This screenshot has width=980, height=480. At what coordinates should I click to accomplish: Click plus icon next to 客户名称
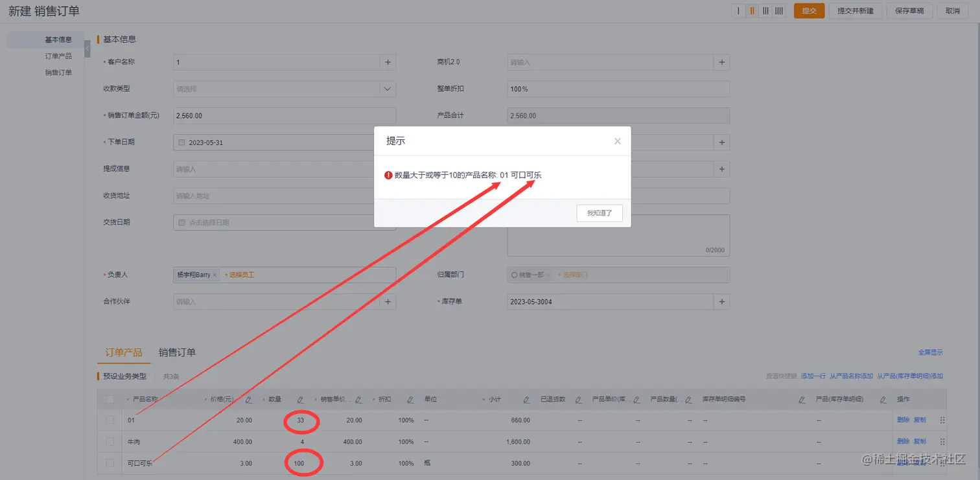[388, 62]
